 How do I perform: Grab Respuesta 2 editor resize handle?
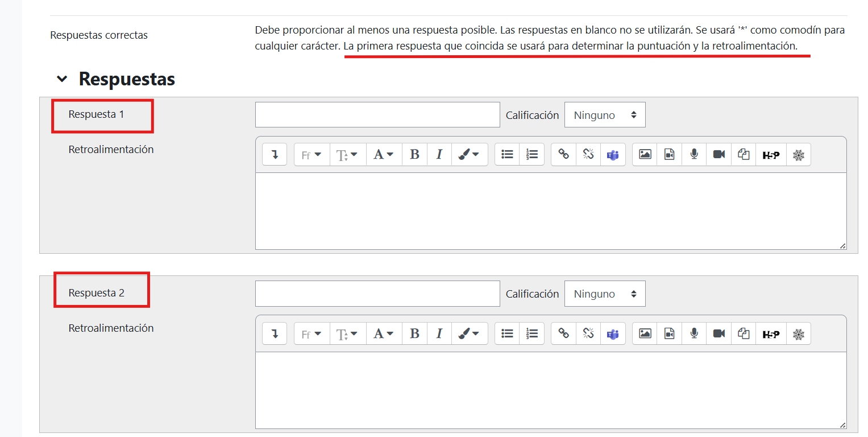pyautogui.click(x=842, y=424)
